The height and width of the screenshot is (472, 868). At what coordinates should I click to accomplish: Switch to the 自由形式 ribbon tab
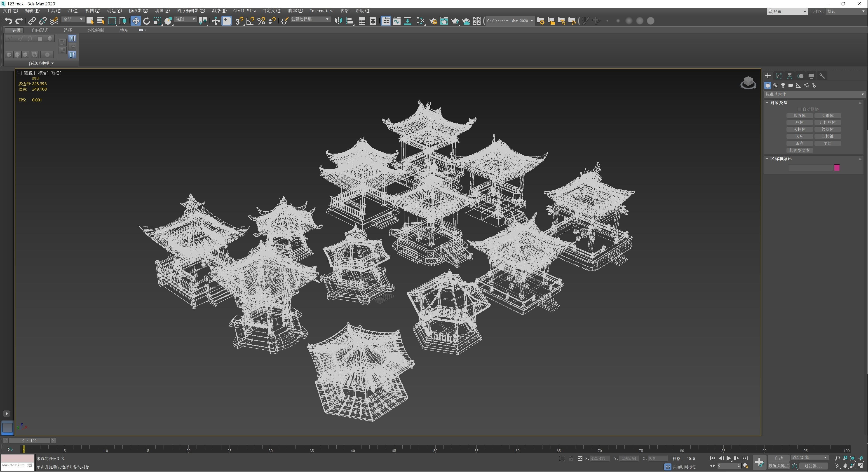pos(40,30)
